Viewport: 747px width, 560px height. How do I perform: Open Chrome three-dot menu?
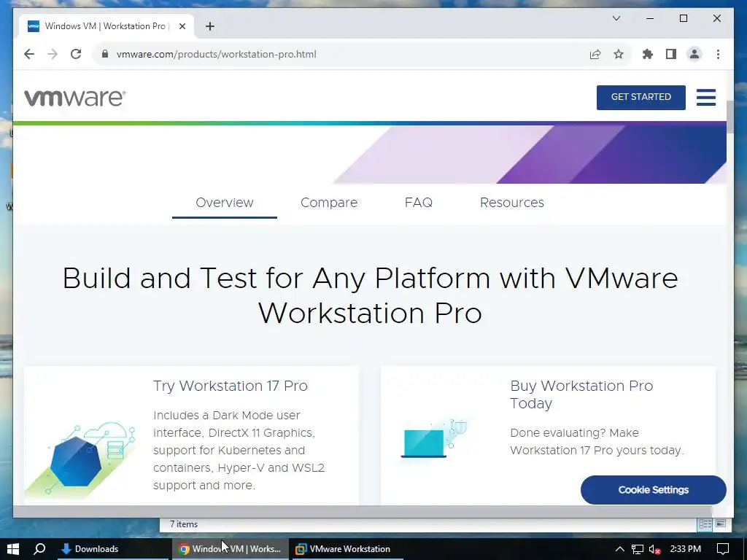pyautogui.click(x=718, y=54)
